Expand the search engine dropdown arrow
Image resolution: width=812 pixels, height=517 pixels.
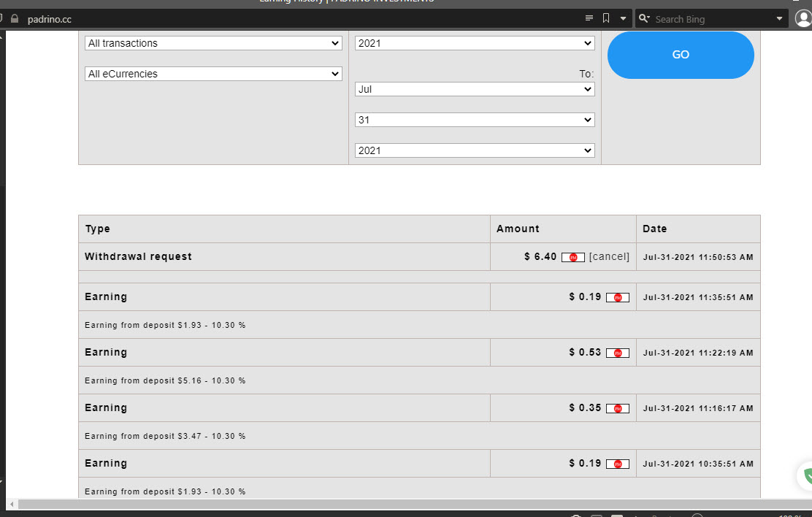[x=779, y=19]
